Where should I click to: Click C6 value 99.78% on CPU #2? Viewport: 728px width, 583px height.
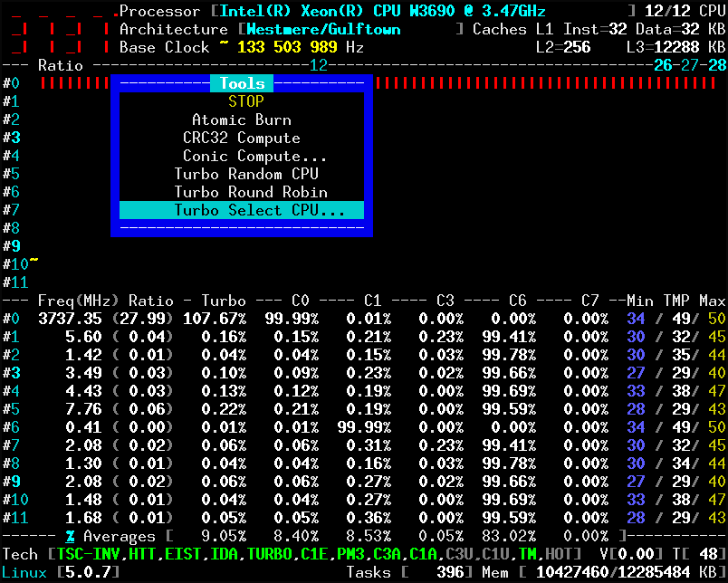pos(509,355)
